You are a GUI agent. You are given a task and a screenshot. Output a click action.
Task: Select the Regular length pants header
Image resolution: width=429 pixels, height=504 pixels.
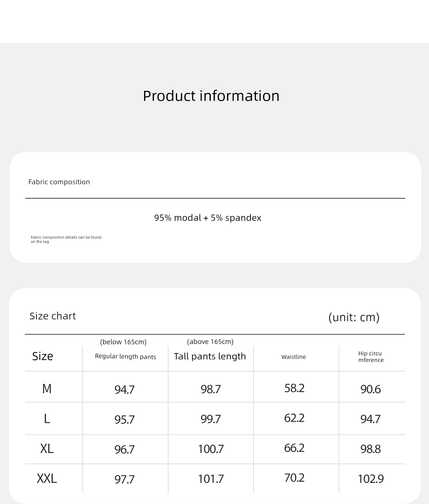126,357
